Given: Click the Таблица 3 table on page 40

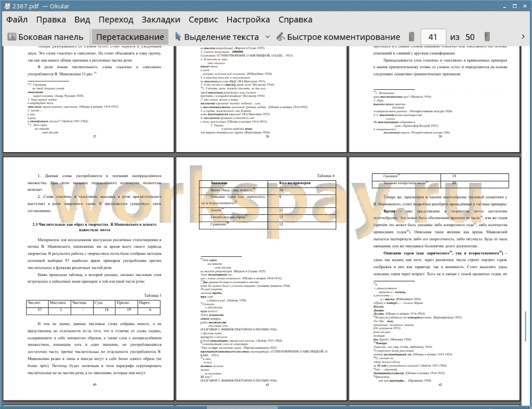Looking at the screenshot, I should [x=93, y=307].
